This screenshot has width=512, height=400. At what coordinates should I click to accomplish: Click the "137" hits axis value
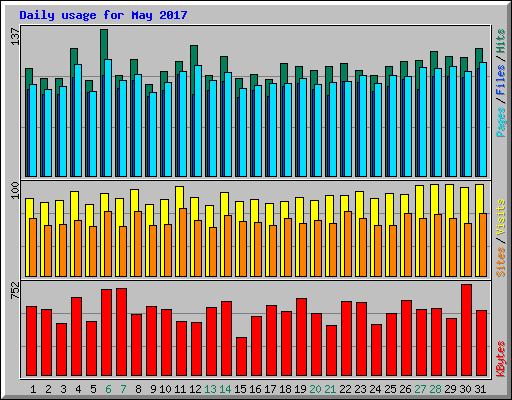(15, 37)
